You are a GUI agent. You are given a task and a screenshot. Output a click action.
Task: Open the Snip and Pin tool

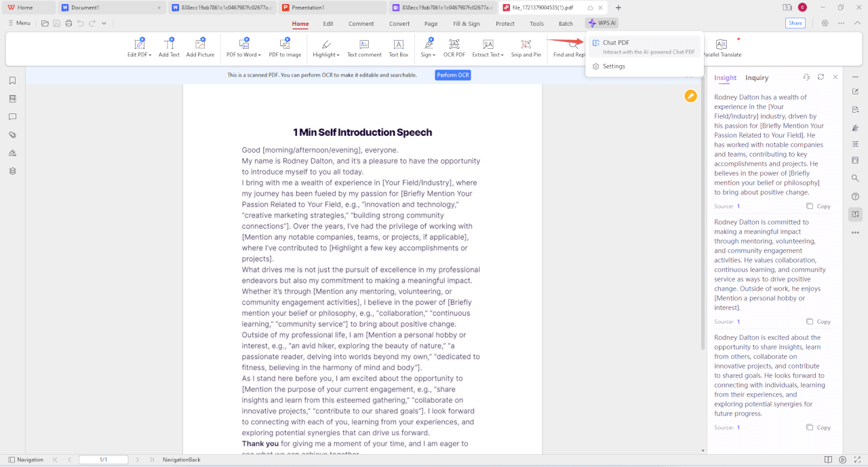(x=526, y=49)
